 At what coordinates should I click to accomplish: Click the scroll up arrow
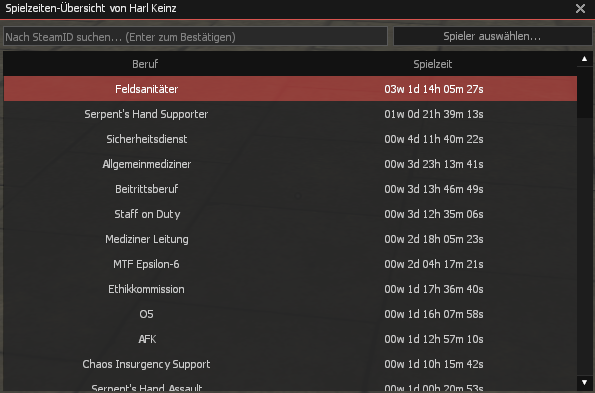[584, 59]
